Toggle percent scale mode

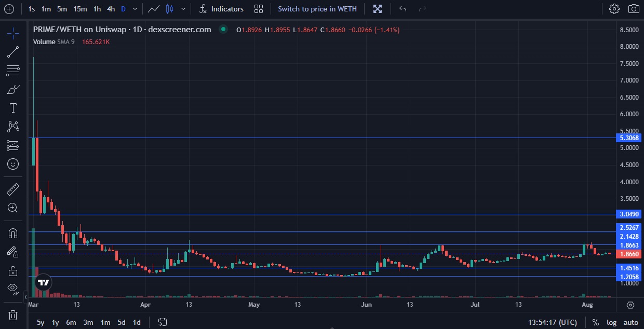[595, 322]
